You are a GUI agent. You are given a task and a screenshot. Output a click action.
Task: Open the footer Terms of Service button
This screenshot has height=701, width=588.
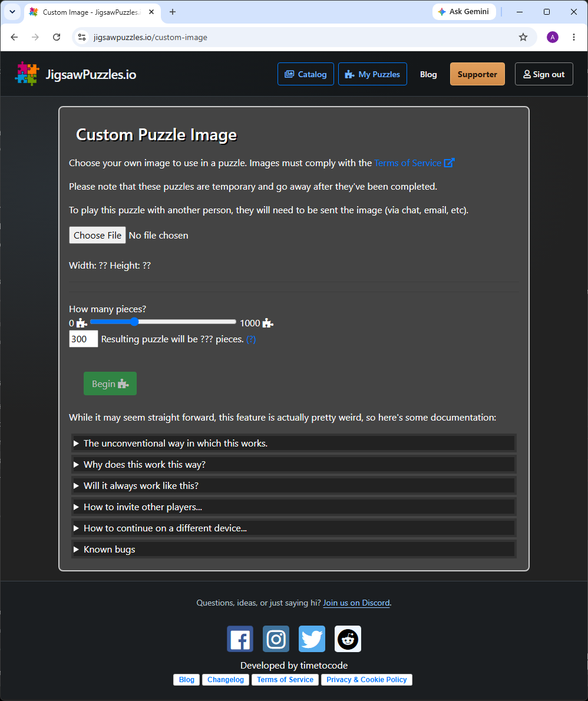[x=285, y=680]
